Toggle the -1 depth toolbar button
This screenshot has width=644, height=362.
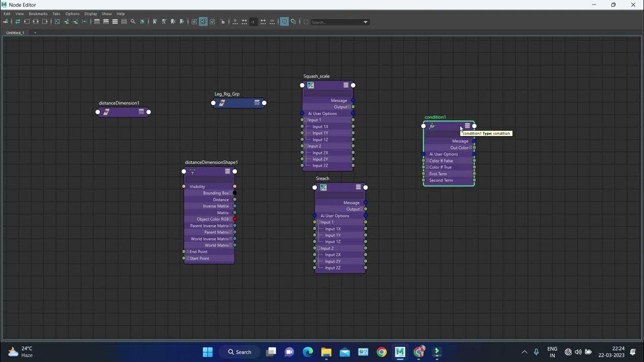[x=253, y=22]
